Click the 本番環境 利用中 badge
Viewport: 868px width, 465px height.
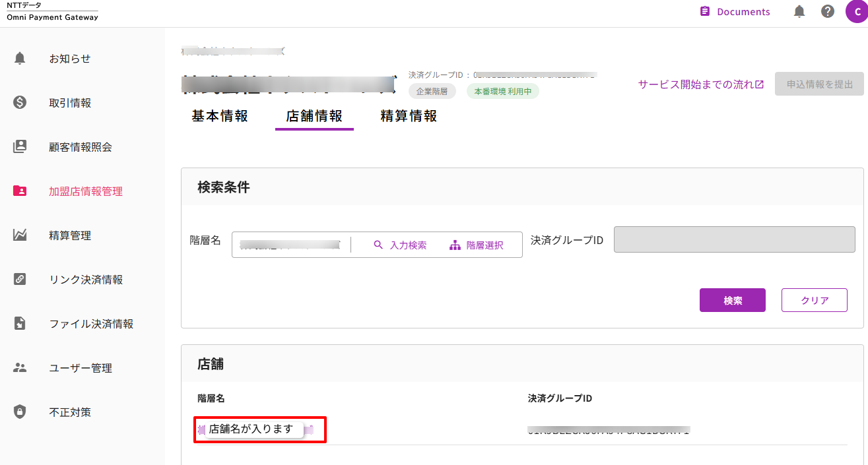click(x=503, y=91)
